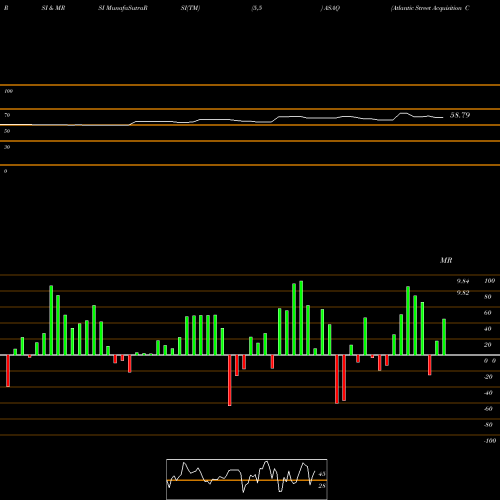Click the 30 level label on RSI panel
Viewport: 500px width, 500px height.
tap(7, 147)
